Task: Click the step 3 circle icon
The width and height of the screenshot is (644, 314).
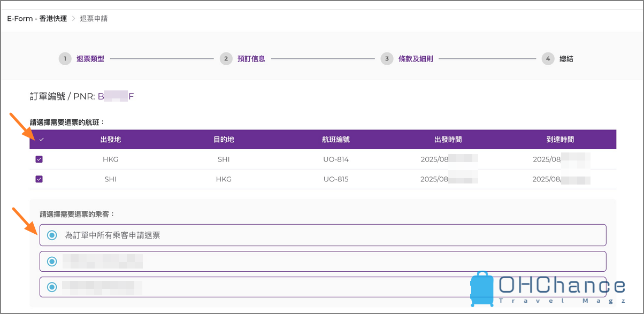Action: pyautogui.click(x=387, y=59)
